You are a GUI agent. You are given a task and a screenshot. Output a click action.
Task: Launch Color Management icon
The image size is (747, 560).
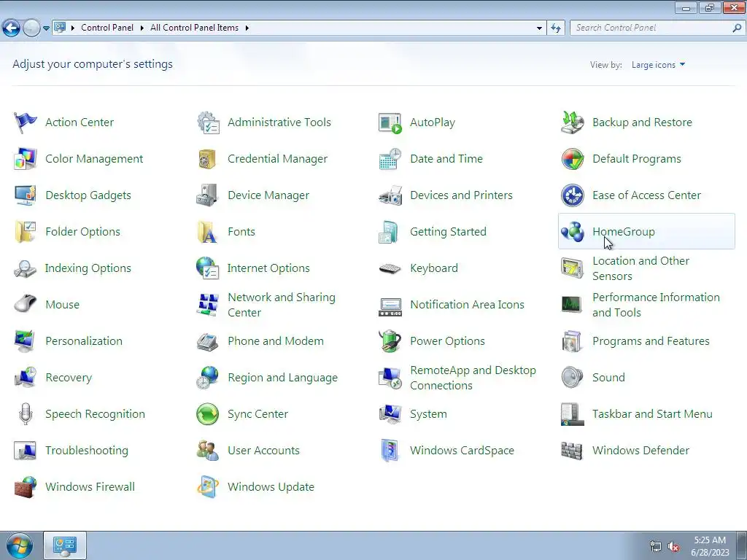pos(26,159)
